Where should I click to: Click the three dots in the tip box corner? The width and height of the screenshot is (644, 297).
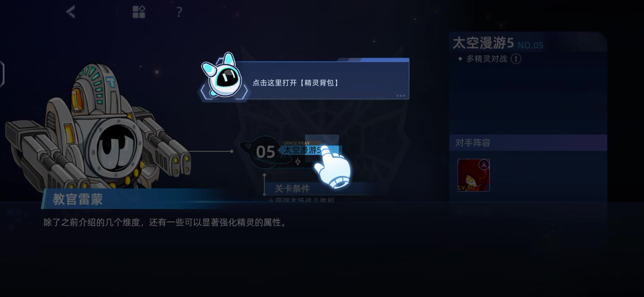pyautogui.click(x=400, y=95)
